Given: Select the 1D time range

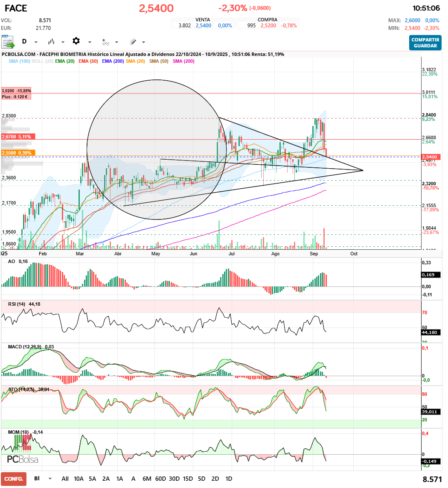Looking at the screenshot, I should (x=229, y=479).
